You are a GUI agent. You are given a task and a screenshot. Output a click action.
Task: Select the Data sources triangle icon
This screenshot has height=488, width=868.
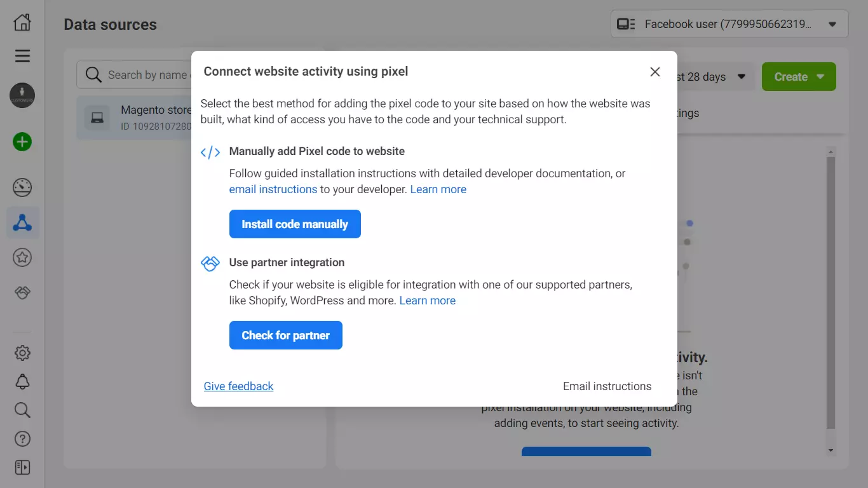(x=22, y=222)
